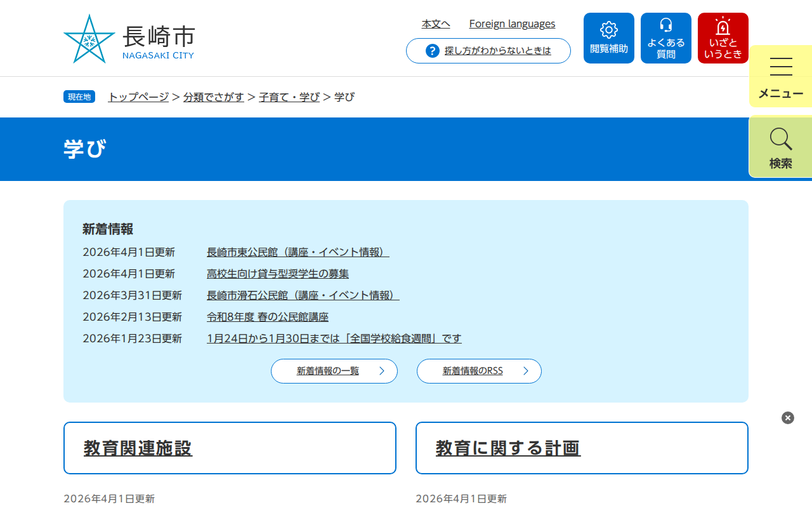Open the 教育関連施設 category card
The image size is (812, 508).
coord(138,448)
